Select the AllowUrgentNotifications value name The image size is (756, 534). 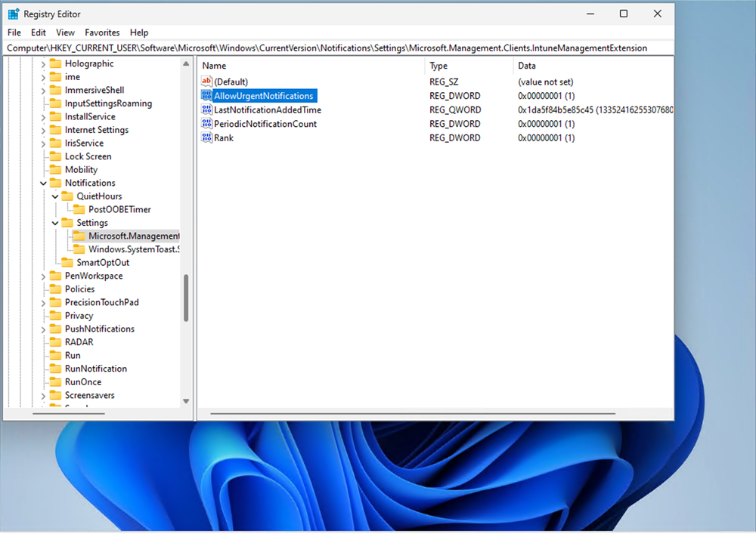[x=264, y=96]
